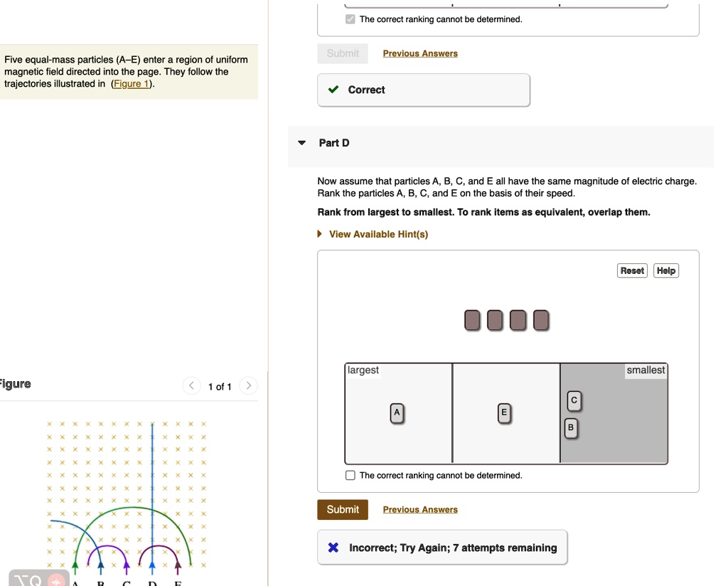Toggle the checked 'cannot be determined' box above
This screenshot has height=586, width=728.
point(350,19)
